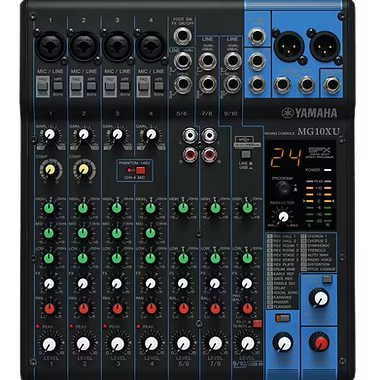380x380 pixels.
Task: Click the white left RCA input jack
Action: click(x=190, y=135)
